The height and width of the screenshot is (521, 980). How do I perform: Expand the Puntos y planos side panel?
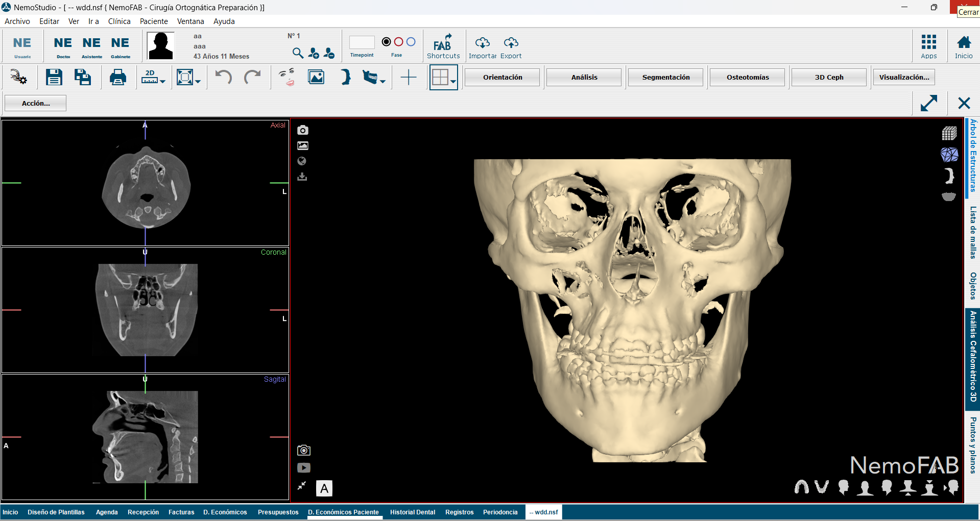(973, 445)
